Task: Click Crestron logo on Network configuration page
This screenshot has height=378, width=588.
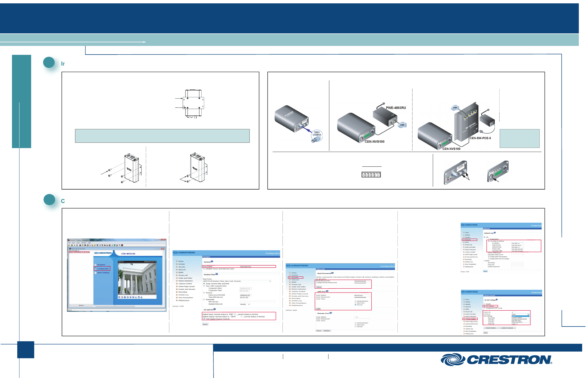Action: [x=469, y=225]
